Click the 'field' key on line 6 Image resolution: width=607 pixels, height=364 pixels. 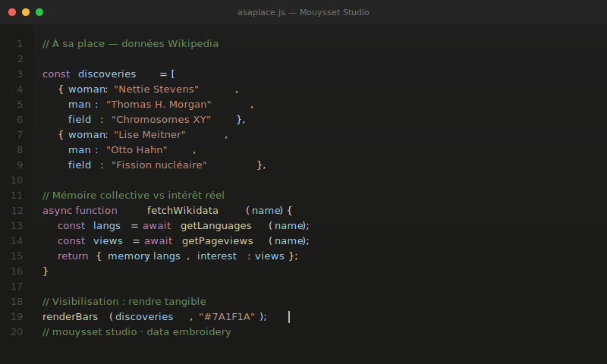point(80,120)
